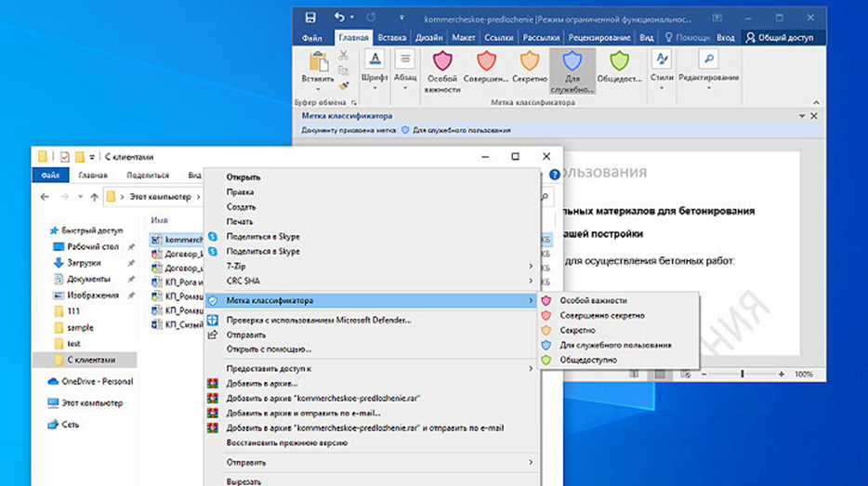This screenshot has width=868, height=486.
Task: Expand the clipboard group dialog launcher
Action: [x=354, y=102]
